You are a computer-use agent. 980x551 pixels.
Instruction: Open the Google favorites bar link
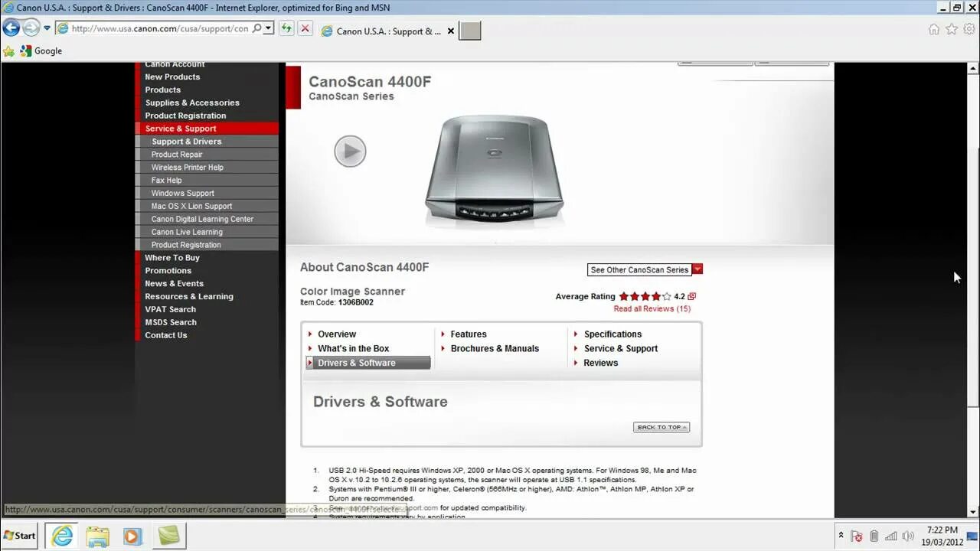[x=41, y=51]
